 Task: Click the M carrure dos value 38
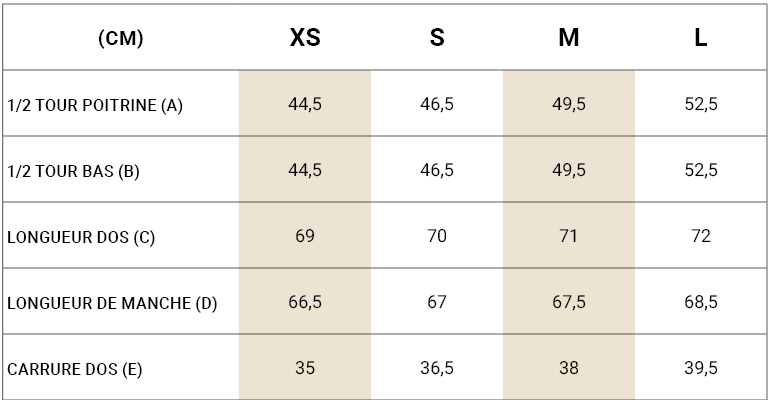[x=569, y=368]
